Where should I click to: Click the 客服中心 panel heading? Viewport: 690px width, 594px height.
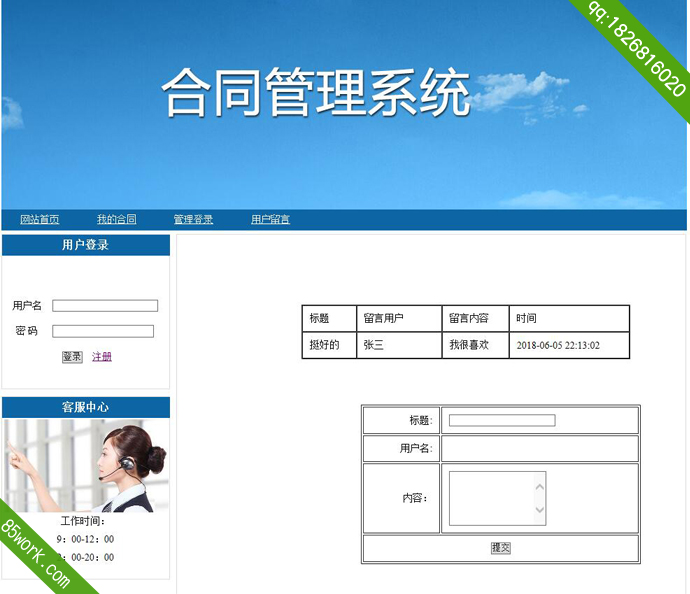86,407
